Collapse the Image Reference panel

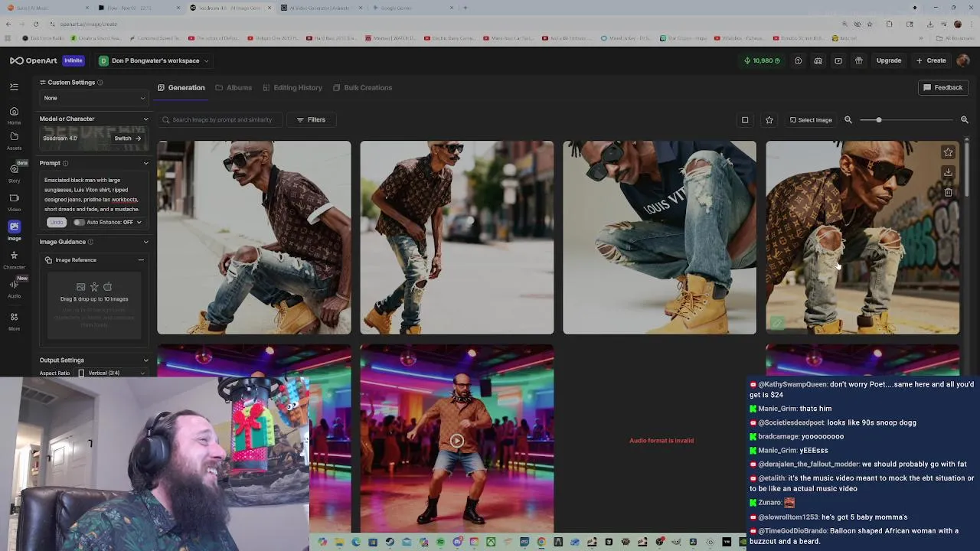pyautogui.click(x=141, y=260)
